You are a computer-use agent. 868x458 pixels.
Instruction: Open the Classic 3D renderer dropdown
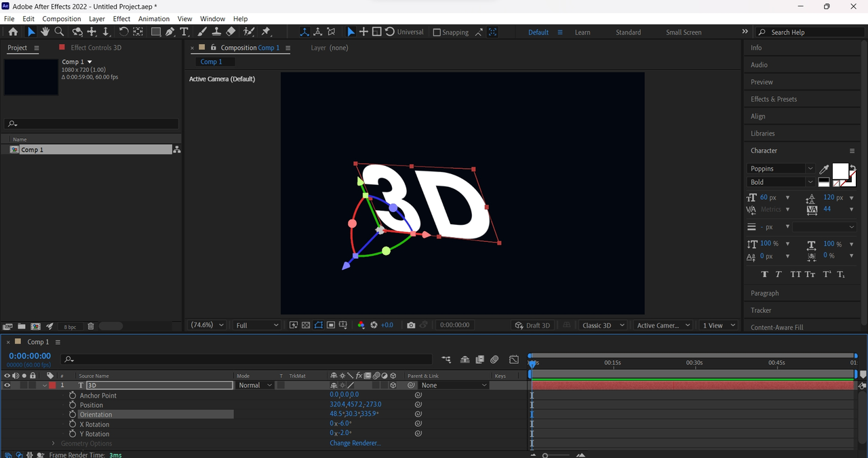(x=603, y=325)
